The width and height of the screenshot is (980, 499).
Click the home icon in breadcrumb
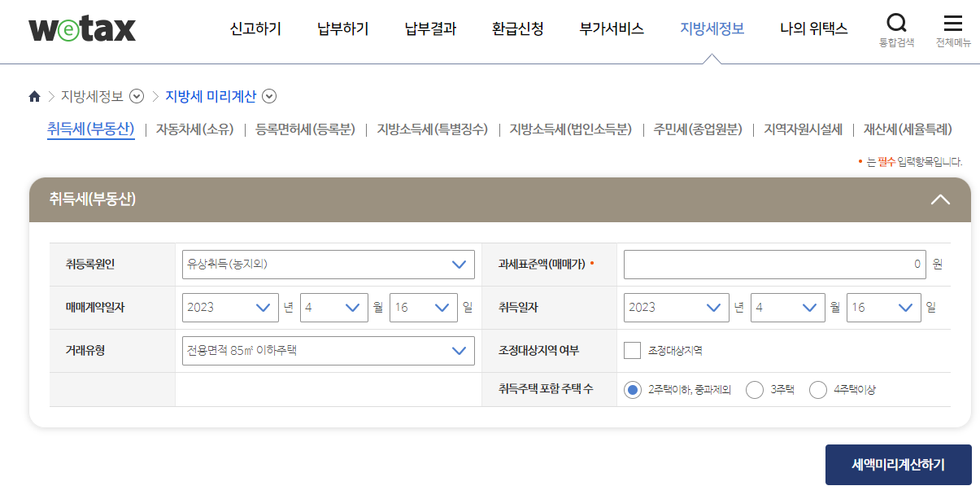pos(34,95)
